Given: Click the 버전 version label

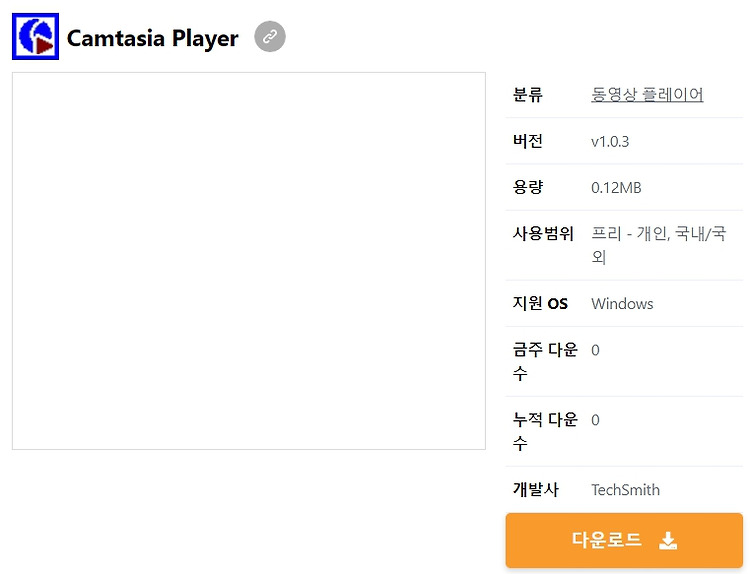Looking at the screenshot, I should coord(528,141).
